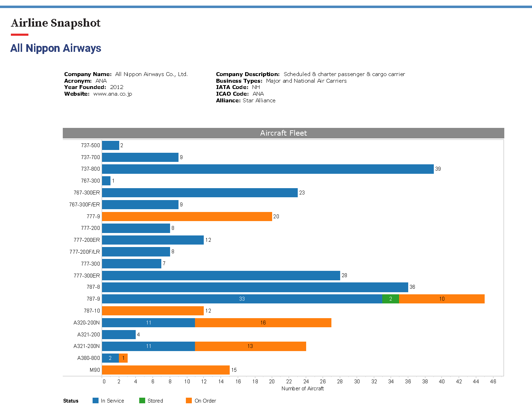Click the 767-300ER row label
The width and height of the screenshot is (532, 418).
pos(87,193)
